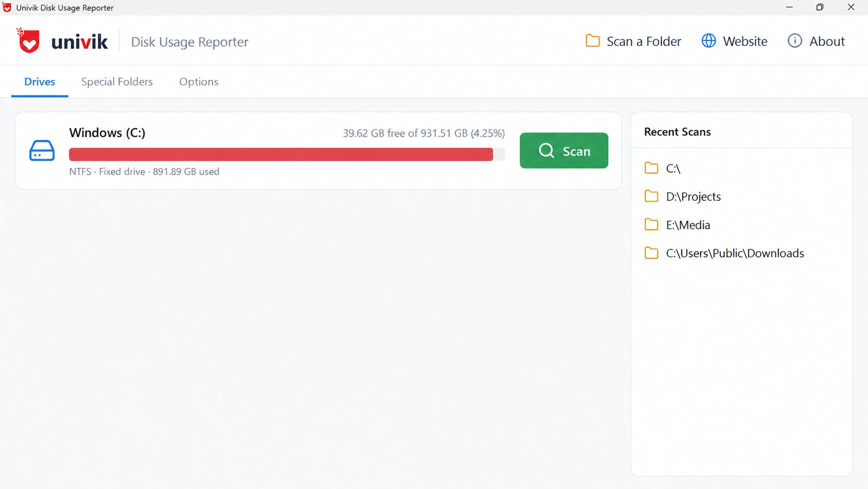Image resolution: width=868 pixels, height=489 pixels.
Task: Click the univik brand wordmark
Action: [79, 42]
